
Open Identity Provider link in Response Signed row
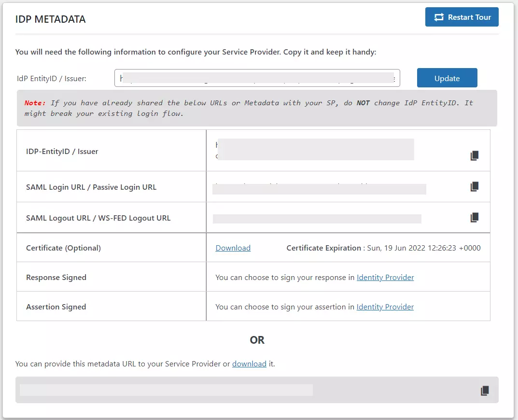coord(385,277)
